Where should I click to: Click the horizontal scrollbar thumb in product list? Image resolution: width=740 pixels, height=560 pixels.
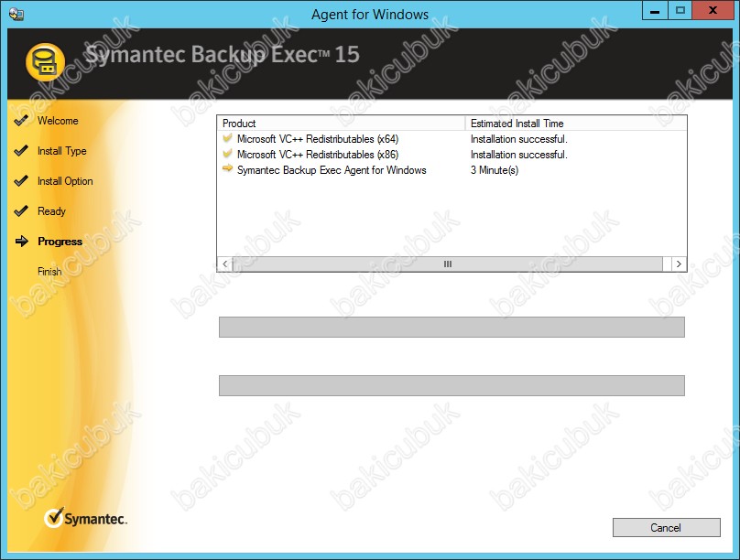pyautogui.click(x=448, y=264)
